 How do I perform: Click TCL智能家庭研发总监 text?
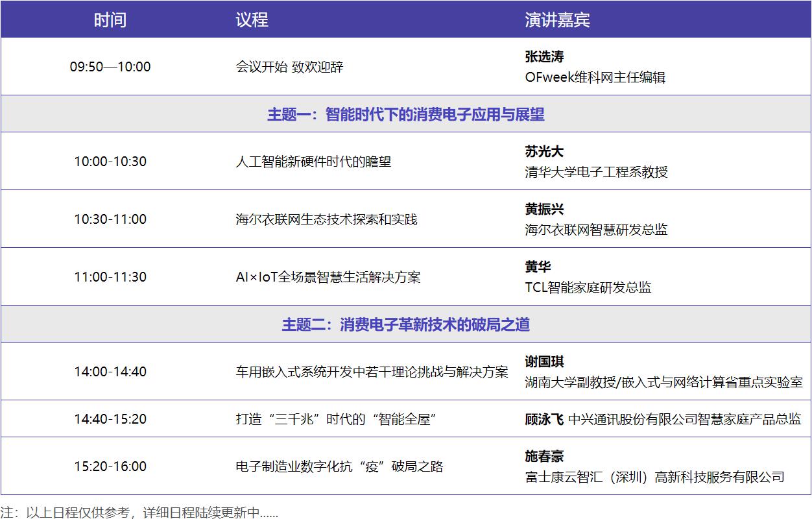click(588, 288)
